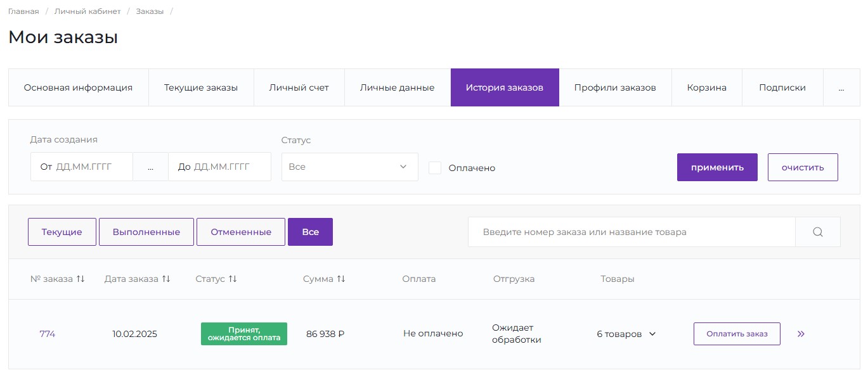Open order details double-chevron icon
This screenshot has height=382, width=868.
pos(801,334)
